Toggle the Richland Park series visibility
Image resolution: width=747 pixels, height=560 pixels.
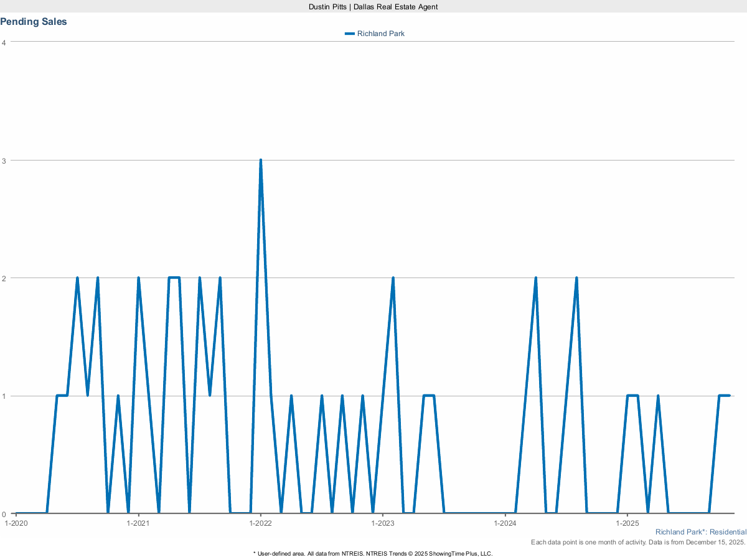coord(380,34)
